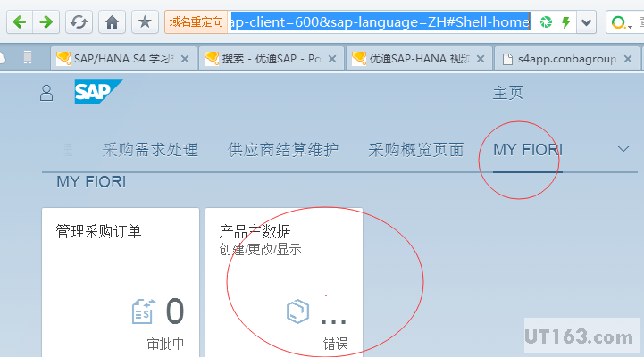Select the 采购需求处理 group tab
Screen dimensions: 644x357
pos(150,150)
